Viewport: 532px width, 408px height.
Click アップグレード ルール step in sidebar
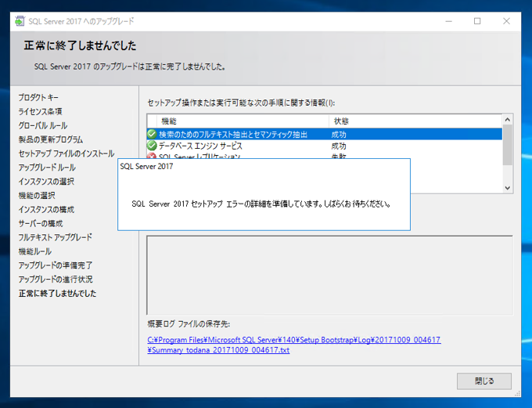(x=47, y=168)
